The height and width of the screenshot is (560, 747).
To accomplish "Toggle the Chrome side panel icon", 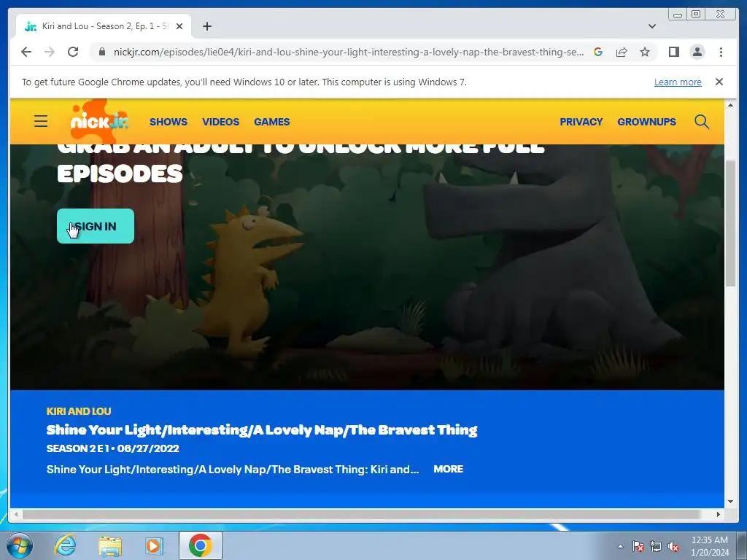I will tap(673, 52).
